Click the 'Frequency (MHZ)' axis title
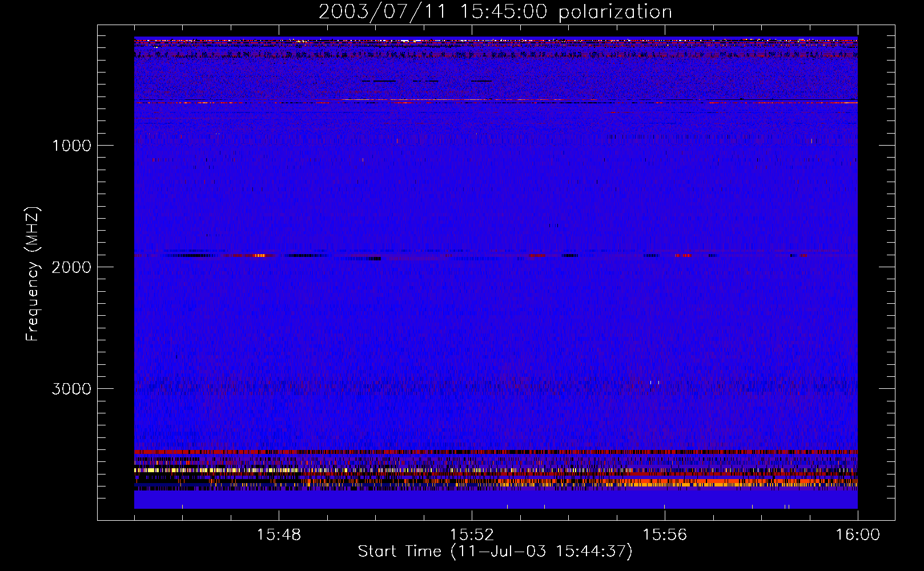The image size is (924, 571). click(33, 274)
